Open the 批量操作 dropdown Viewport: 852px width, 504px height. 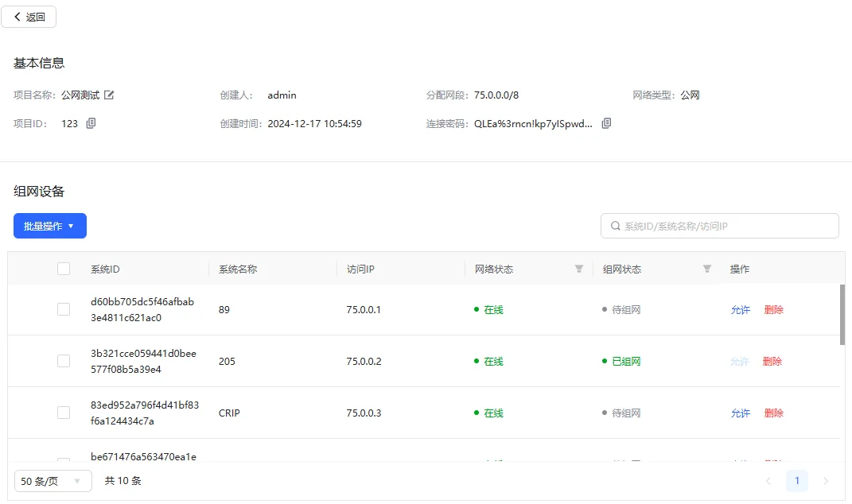(x=50, y=226)
